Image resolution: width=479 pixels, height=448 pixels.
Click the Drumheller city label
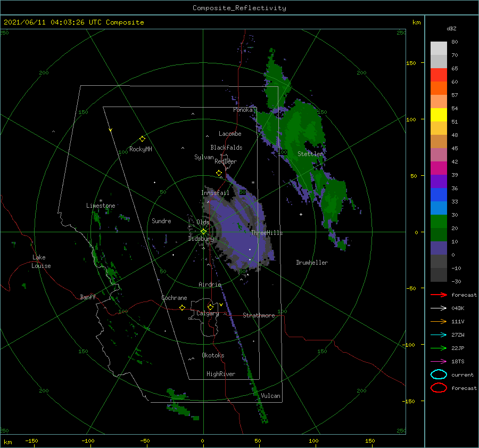point(312,263)
